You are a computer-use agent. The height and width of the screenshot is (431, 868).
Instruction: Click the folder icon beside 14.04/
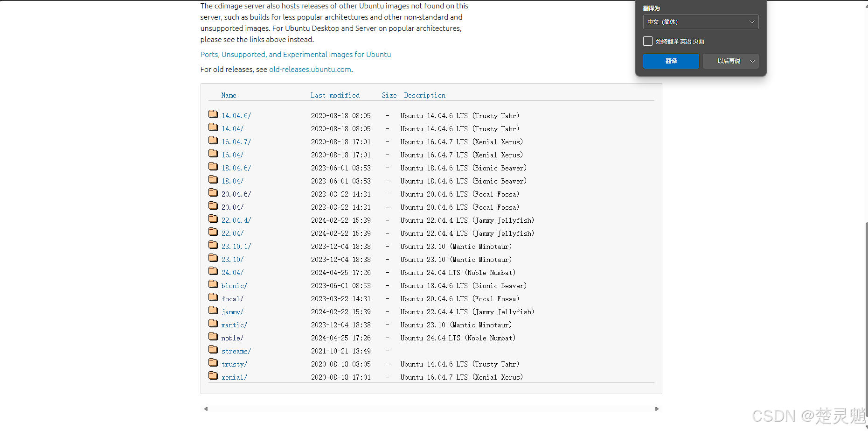coord(213,127)
